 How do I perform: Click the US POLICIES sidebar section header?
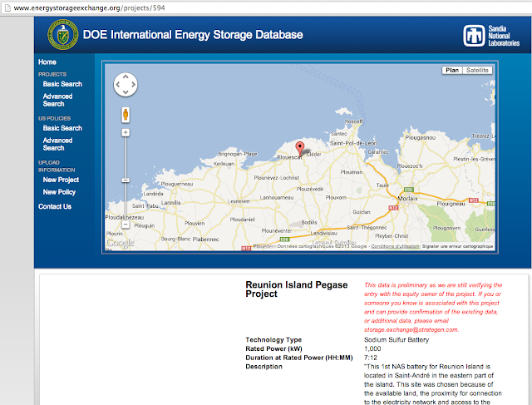coord(54,118)
